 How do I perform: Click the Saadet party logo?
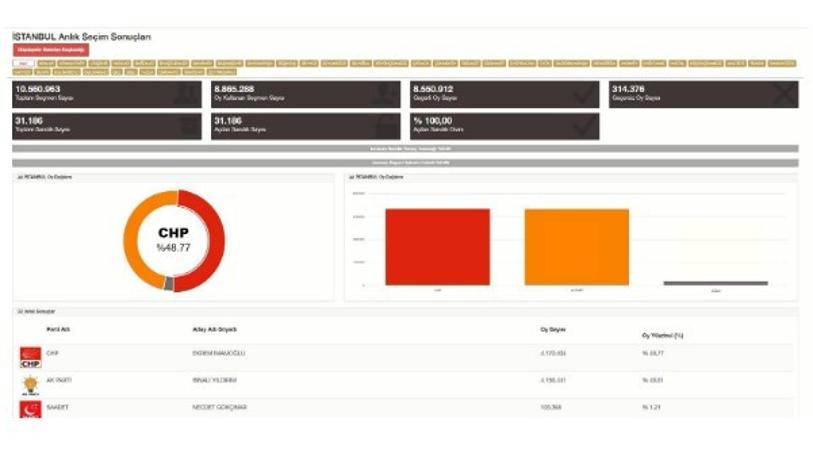coord(30,409)
